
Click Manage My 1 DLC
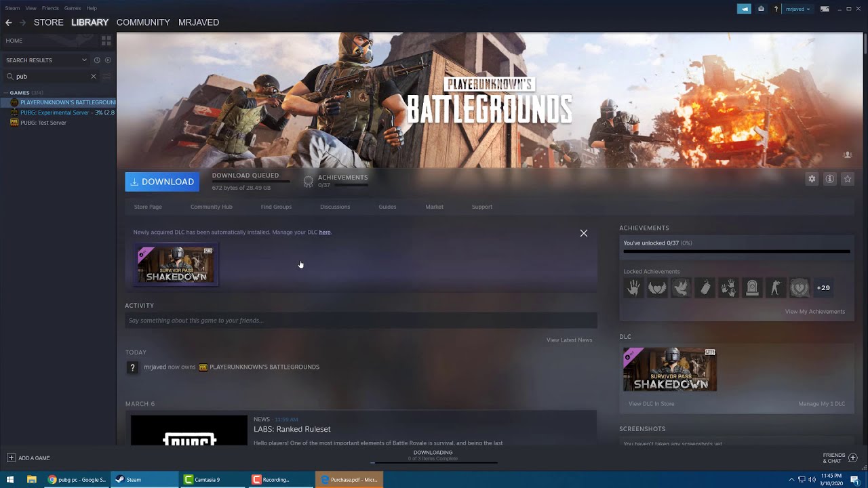point(822,404)
